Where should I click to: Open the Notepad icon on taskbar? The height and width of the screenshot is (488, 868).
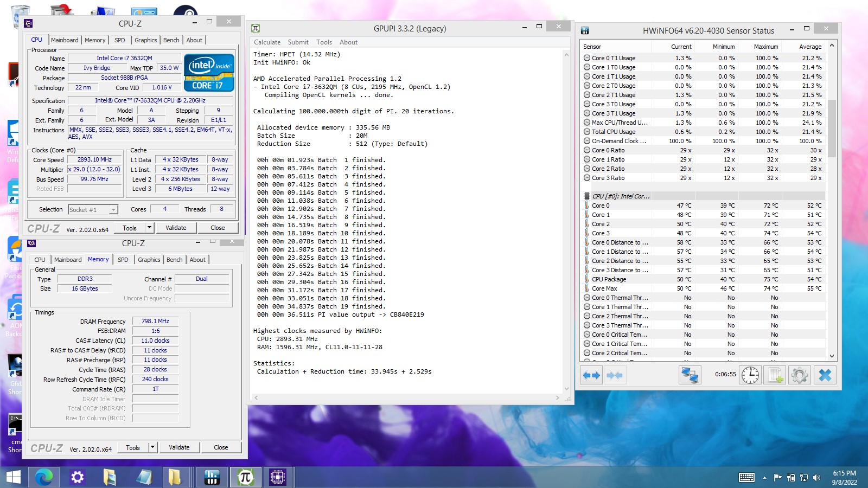pyautogui.click(x=144, y=477)
